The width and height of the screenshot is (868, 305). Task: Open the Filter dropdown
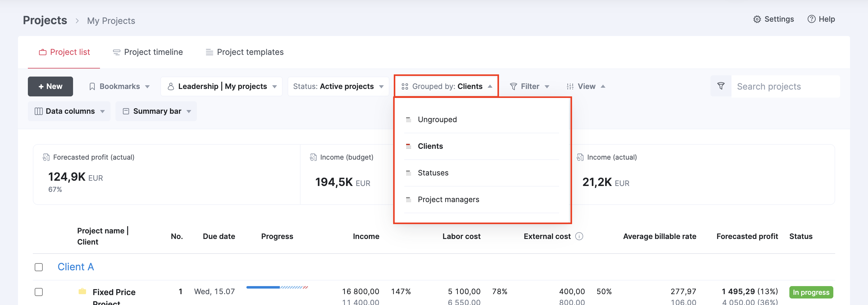[x=529, y=86]
